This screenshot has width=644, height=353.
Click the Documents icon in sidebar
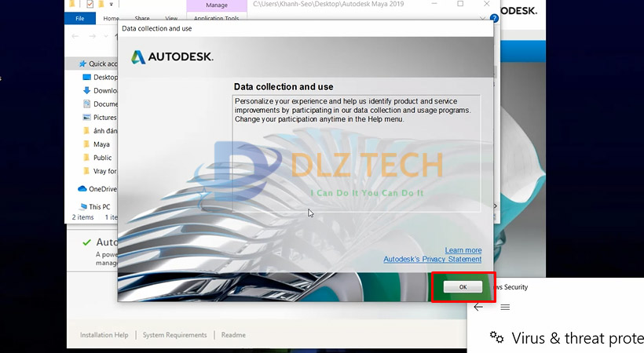coord(87,104)
